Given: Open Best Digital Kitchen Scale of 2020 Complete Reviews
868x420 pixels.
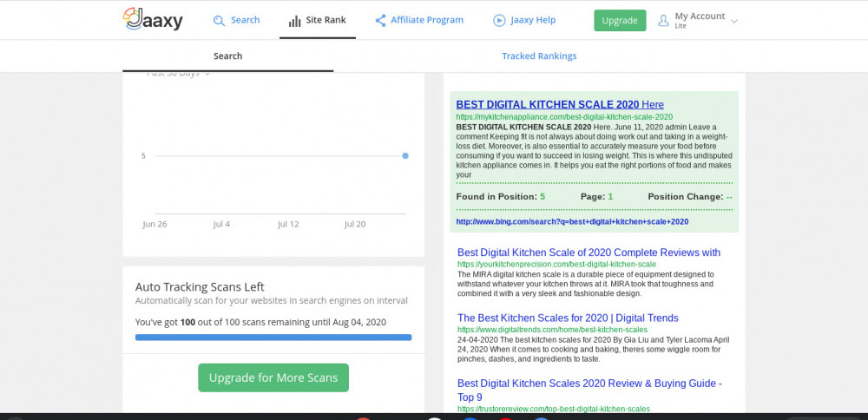Looking at the screenshot, I should [x=589, y=253].
